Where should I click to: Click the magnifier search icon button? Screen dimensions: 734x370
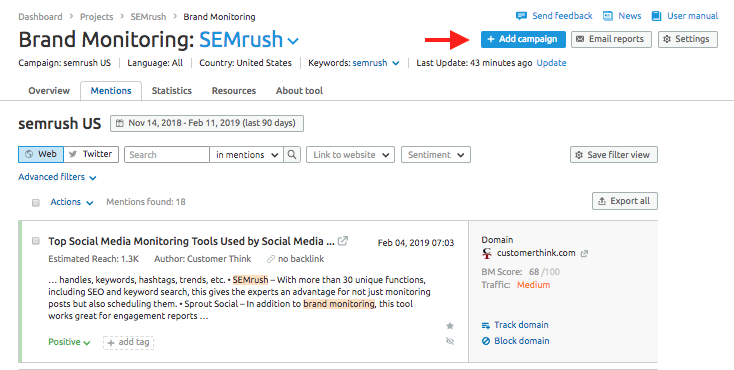point(292,155)
